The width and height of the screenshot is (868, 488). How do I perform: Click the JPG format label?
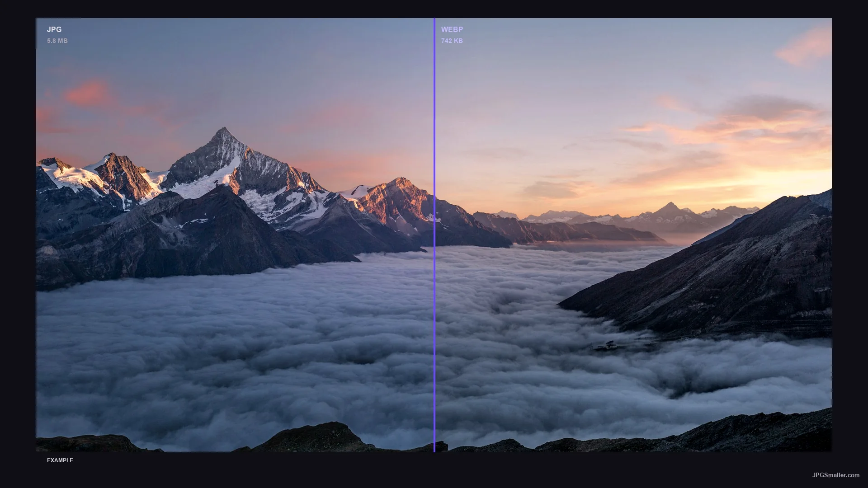[54, 29]
